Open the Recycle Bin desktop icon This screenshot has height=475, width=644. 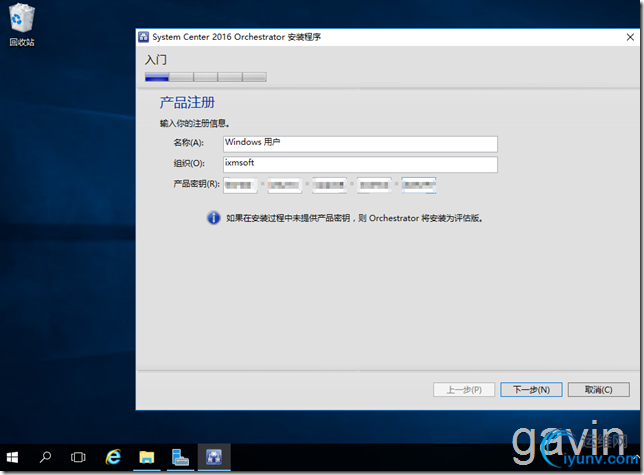[22, 25]
